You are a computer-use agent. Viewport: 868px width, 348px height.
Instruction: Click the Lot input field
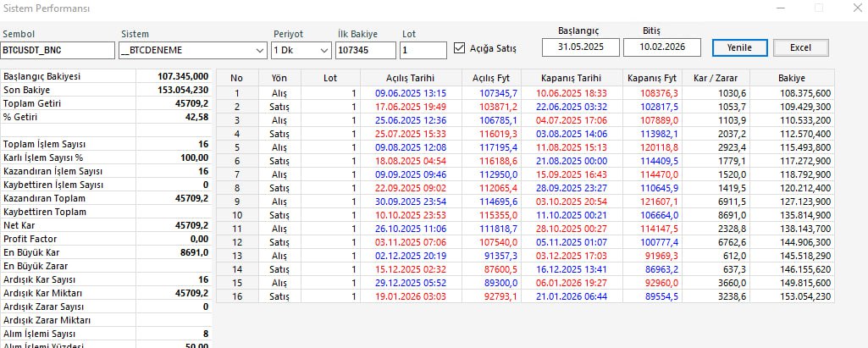tap(423, 50)
